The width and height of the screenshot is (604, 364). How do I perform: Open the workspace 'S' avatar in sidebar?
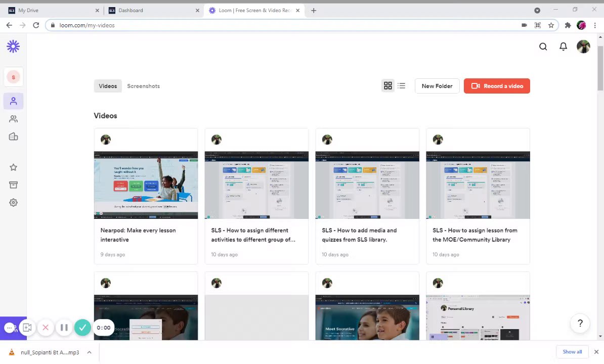pyautogui.click(x=14, y=77)
